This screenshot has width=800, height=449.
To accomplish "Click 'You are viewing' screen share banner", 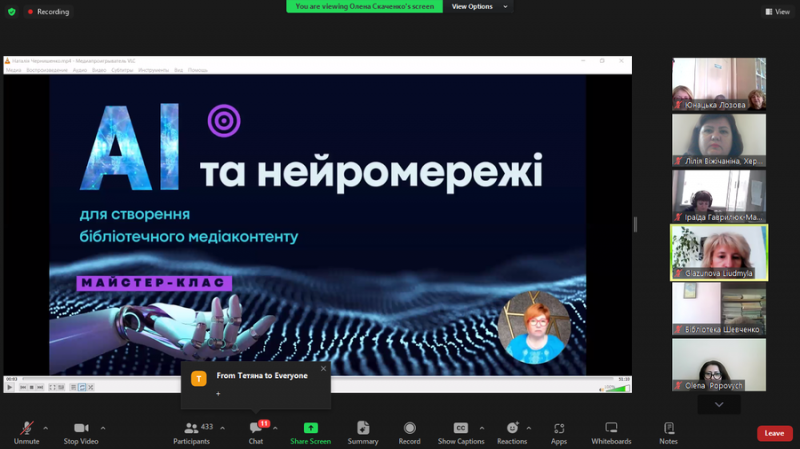I will pos(364,7).
